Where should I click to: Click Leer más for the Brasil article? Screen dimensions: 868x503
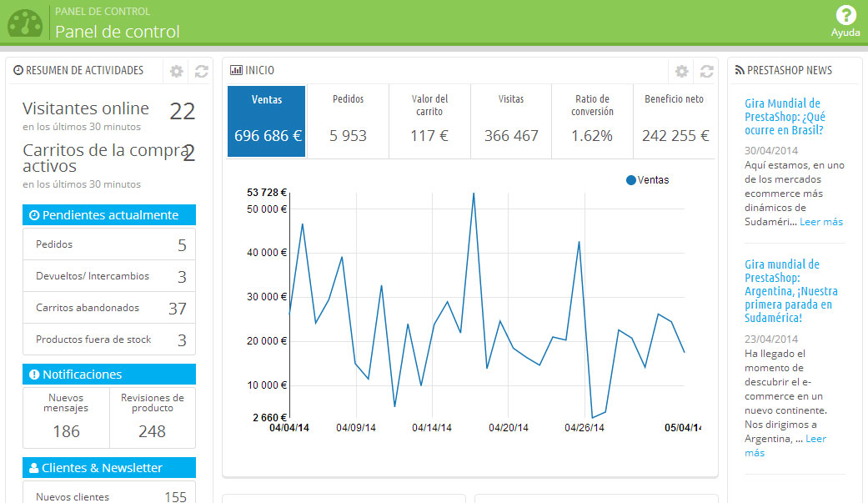pos(821,222)
